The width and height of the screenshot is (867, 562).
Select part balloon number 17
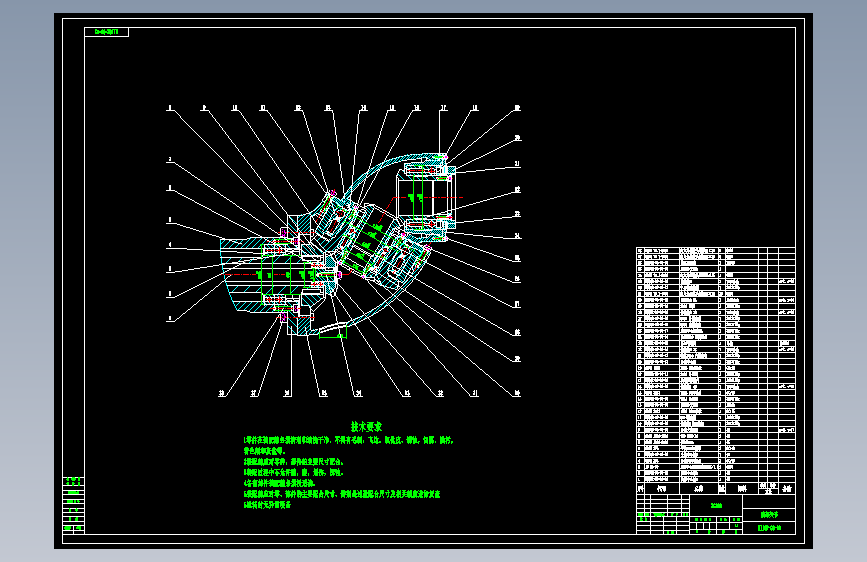click(443, 108)
